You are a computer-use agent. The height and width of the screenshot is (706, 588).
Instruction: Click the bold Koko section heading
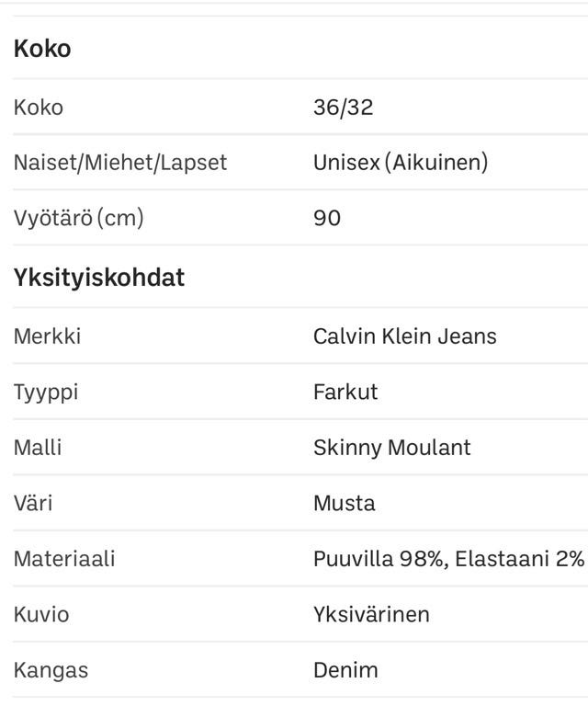(x=42, y=49)
